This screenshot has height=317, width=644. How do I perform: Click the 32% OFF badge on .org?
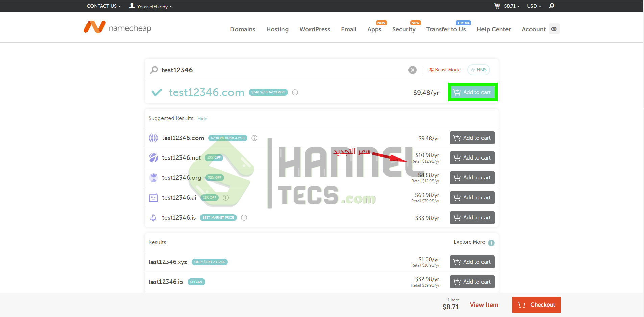pyautogui.click(x=215, y=178)
